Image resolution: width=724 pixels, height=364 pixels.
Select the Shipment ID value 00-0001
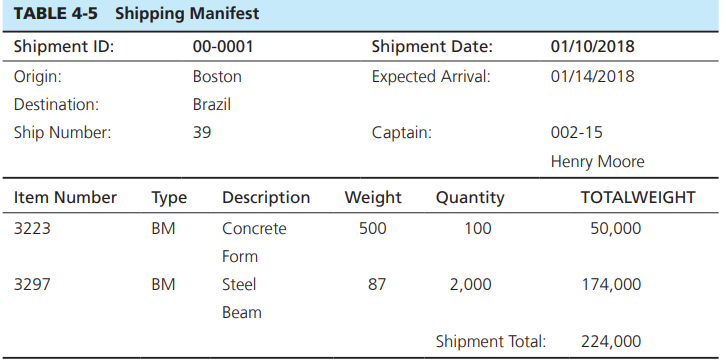223,47
